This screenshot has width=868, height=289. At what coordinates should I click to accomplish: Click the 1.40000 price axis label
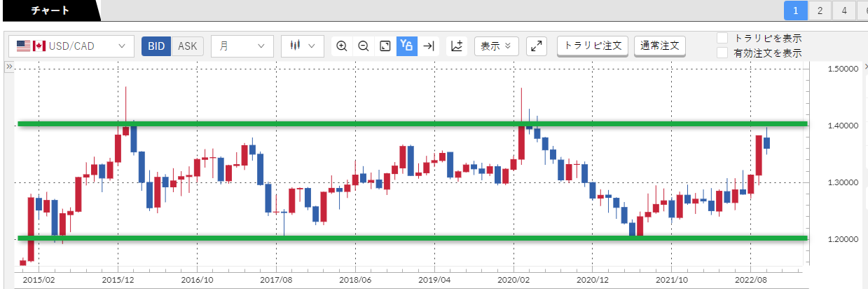(x=843, y=126)
